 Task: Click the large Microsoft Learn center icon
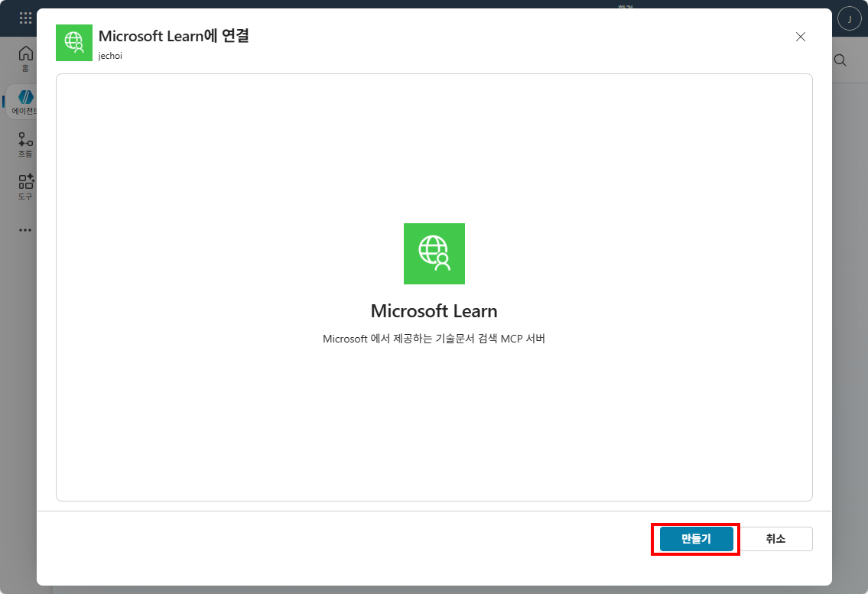[x=434, y=254]
